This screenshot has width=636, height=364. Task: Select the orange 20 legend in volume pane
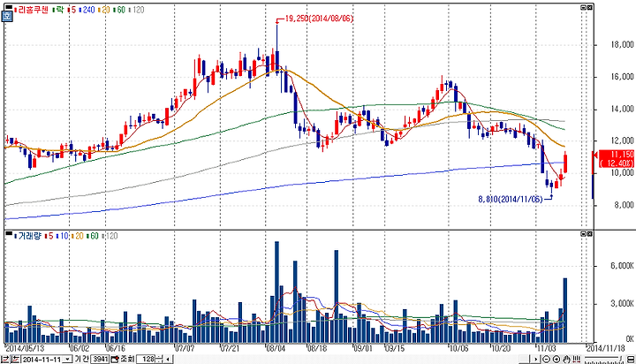coord(79,236)
